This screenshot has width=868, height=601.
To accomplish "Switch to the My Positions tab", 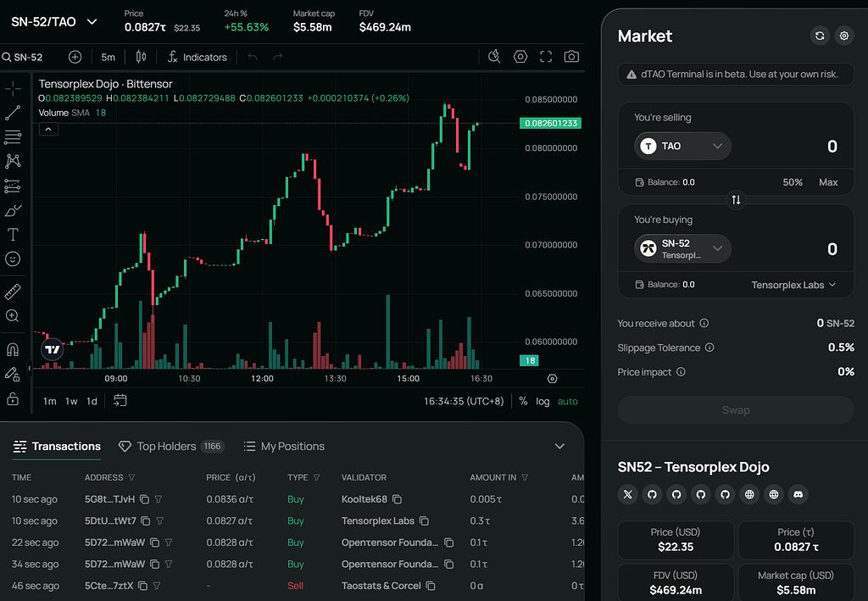I will [x=284, y=446].
